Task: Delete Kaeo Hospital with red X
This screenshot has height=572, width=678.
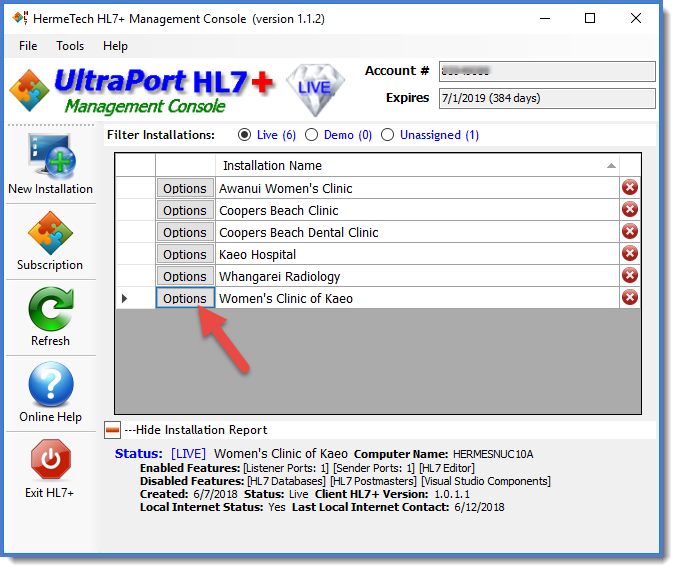Action: [630, 254]
